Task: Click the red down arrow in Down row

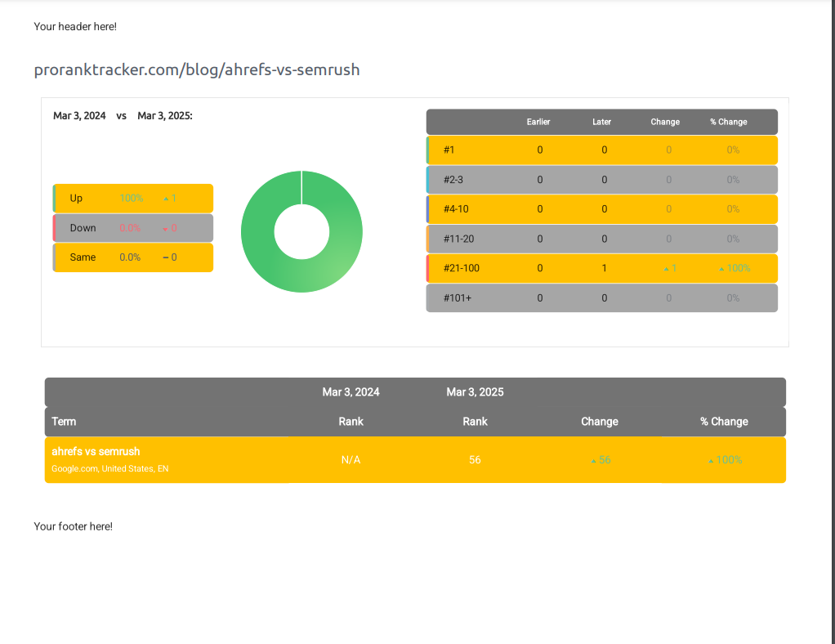Action: (166, 229)
